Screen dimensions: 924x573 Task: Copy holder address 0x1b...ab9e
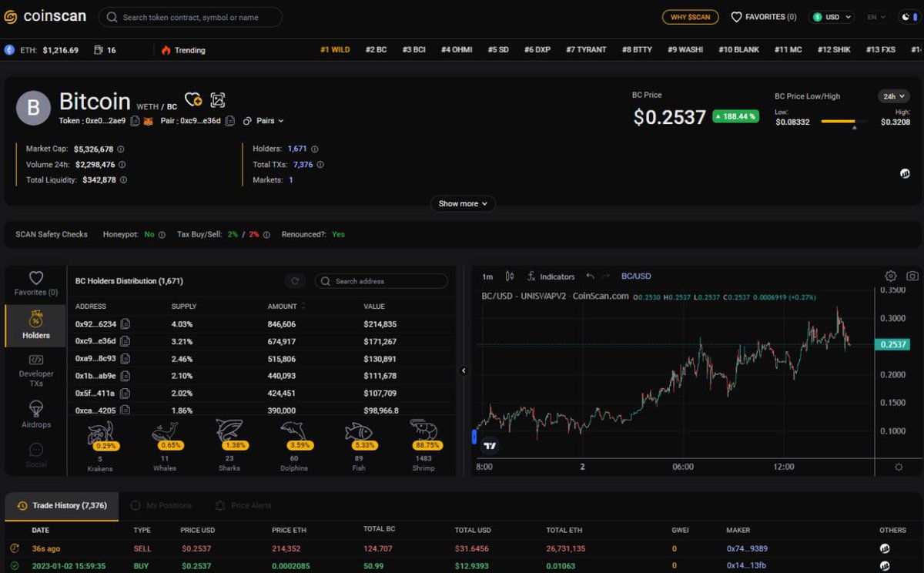[125, 376]
